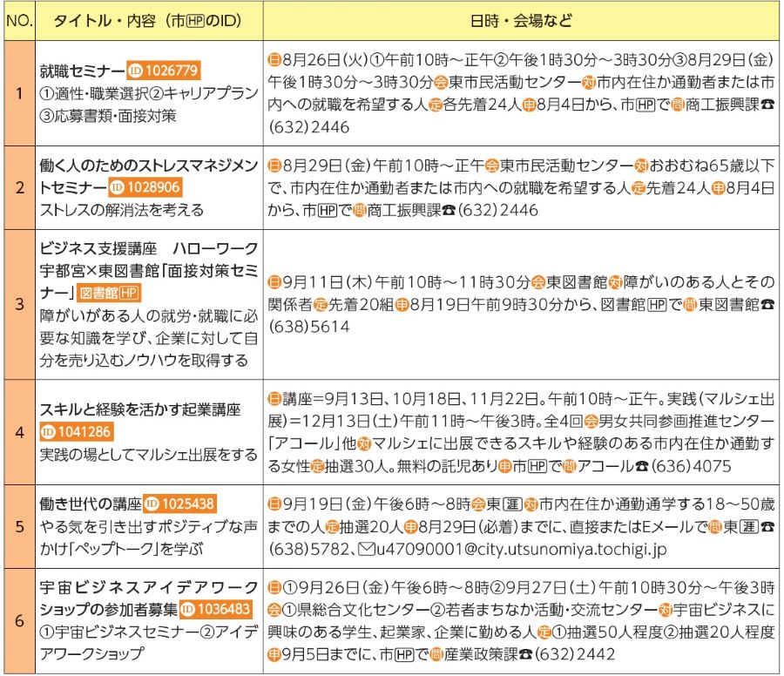
Task: Select ビジネス支援講座 ハローワーク title line
Action: tap(149, 248)
